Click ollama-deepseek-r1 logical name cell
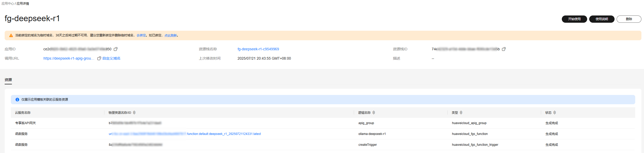The height and width of the screenshot is (153, 644). (372, 134)
